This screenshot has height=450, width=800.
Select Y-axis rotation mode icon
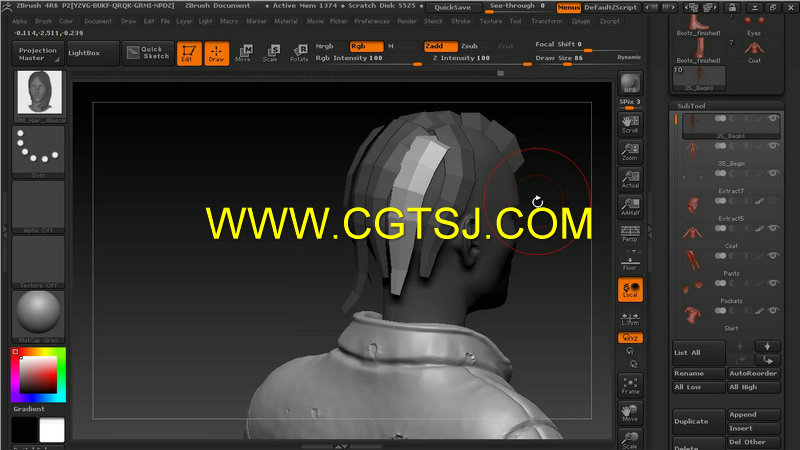tap(630, 351)
